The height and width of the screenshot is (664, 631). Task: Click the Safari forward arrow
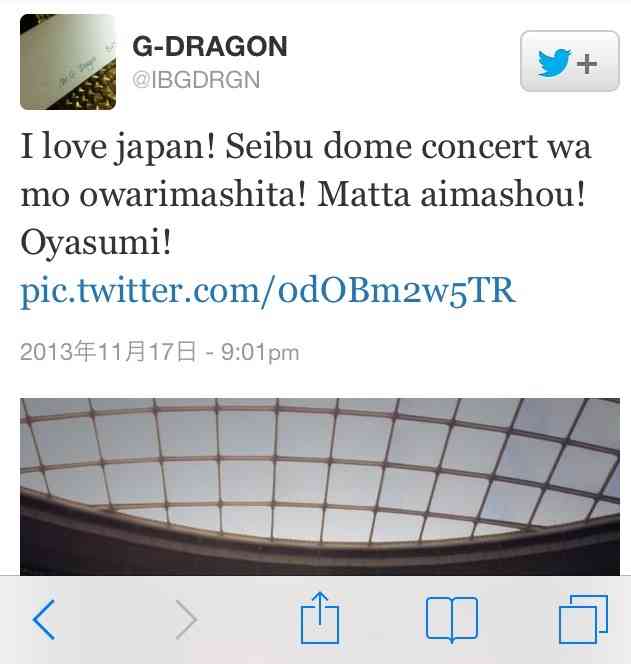186,620
